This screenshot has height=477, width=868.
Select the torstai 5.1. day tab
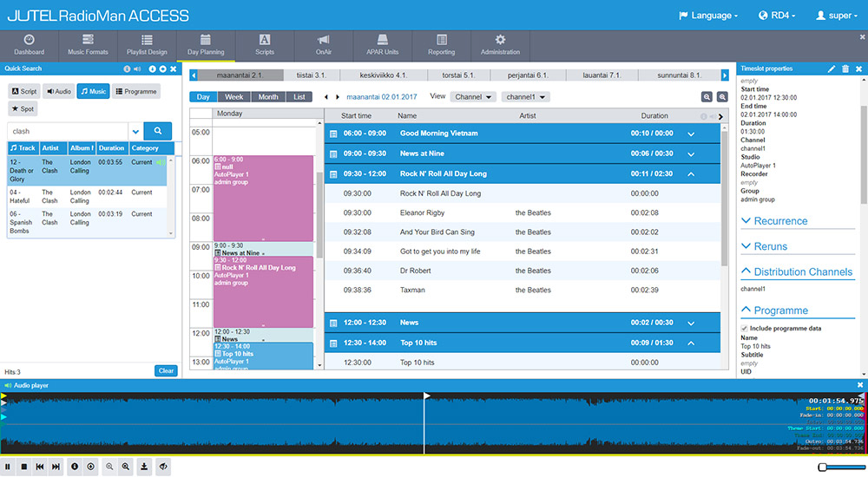457,75
